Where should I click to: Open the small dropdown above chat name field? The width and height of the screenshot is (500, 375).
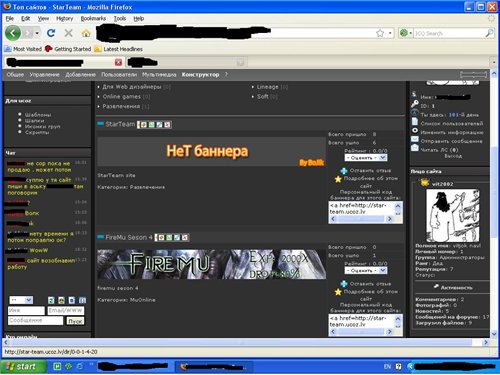pos(21,300)
